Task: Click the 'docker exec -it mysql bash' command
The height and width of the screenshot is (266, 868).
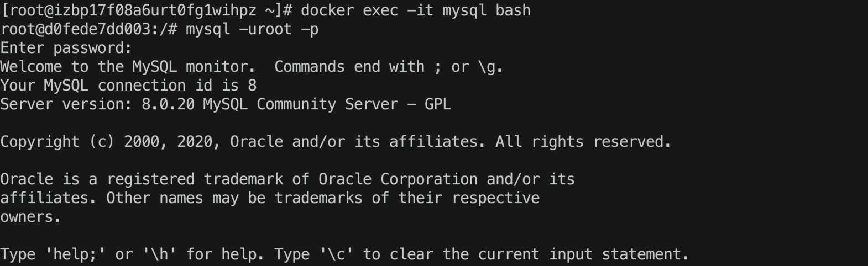Action: tap(416, 10)
